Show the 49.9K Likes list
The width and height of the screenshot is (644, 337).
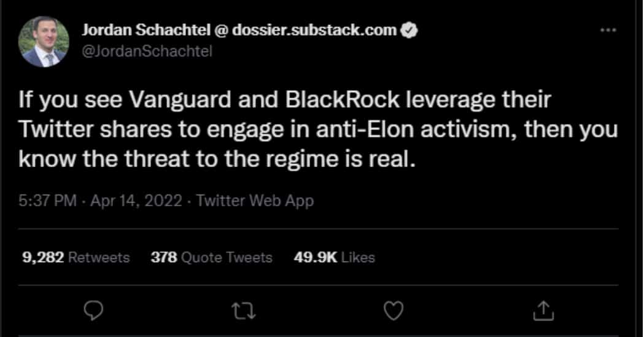coord(335,257)
